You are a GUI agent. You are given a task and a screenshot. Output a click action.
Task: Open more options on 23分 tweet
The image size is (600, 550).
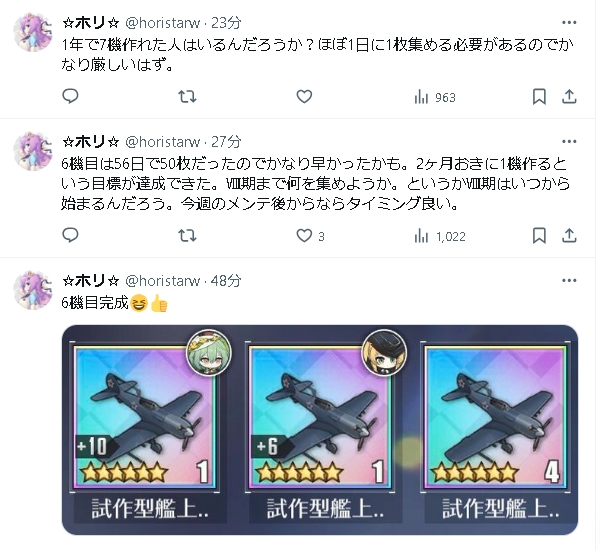[x=569, y=23]
